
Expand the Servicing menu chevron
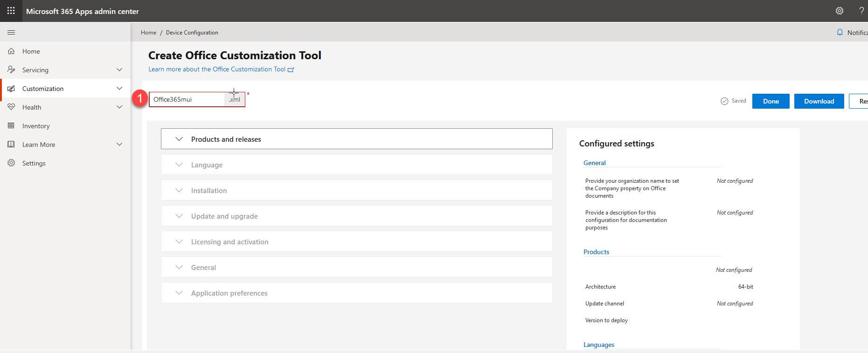pyautogui.click(x=119, y=70)
